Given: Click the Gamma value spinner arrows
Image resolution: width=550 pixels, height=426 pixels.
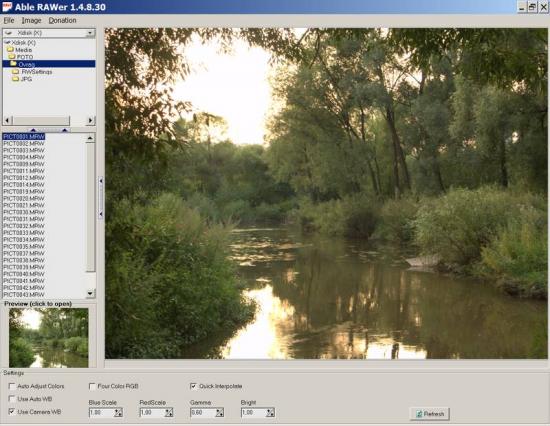Looking at the screenshot, I should click(220, 413).
